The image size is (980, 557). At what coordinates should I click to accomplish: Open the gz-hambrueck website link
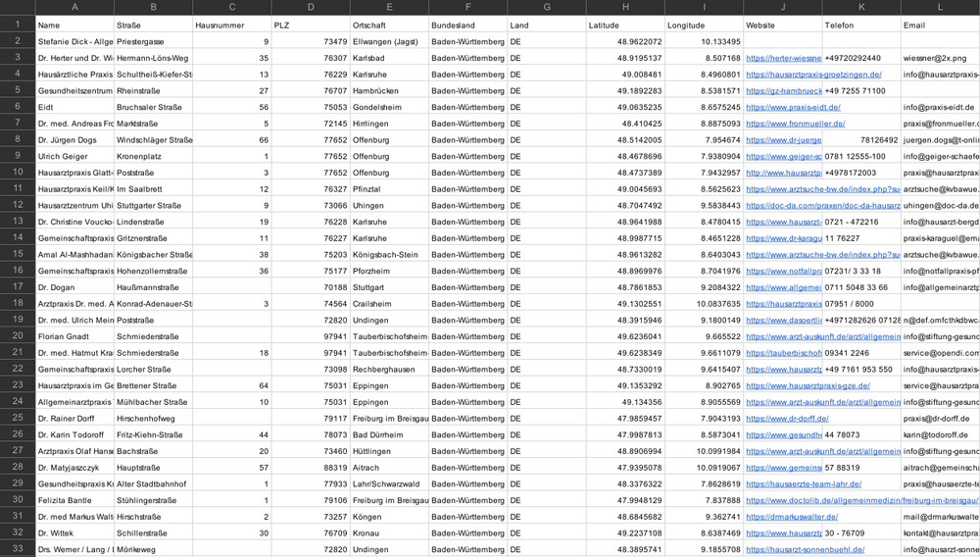784,90
